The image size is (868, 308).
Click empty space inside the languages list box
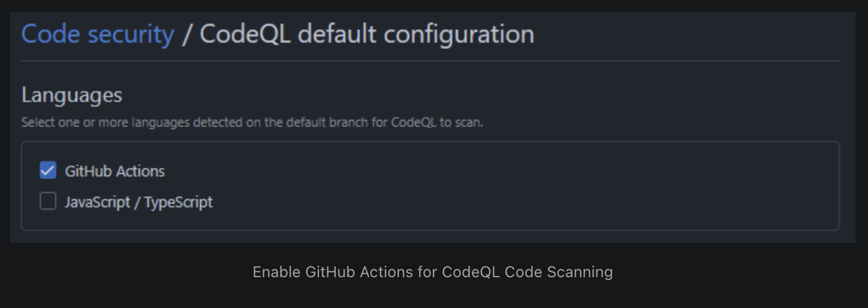[522, 186]
